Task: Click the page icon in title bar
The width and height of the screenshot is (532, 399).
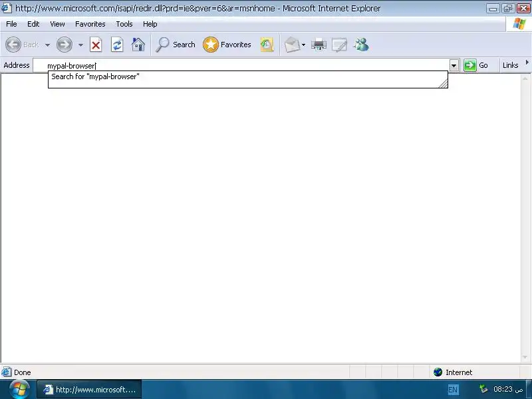Action: pyautogui.click(x=7, y=8)
